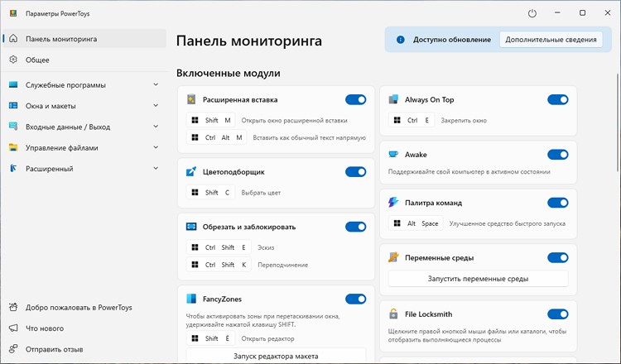
Task: Click Открыть окно расширенной вставки label
Action: click(294, 120)
